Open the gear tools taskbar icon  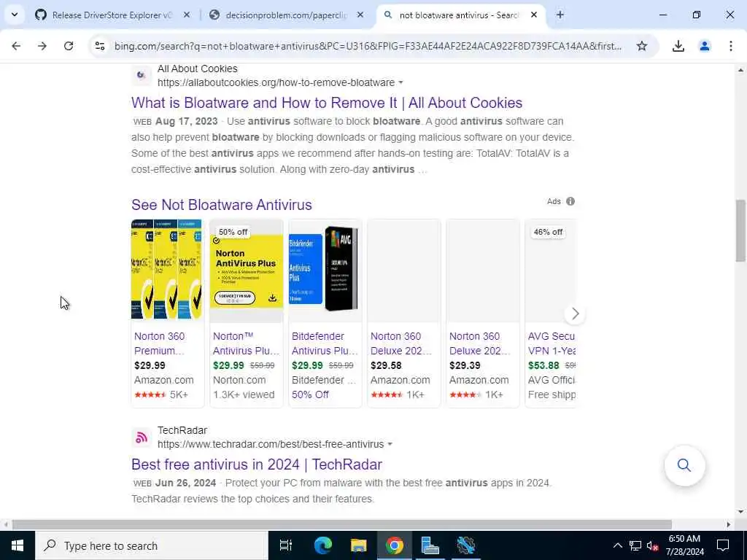[x=465, y=545]
